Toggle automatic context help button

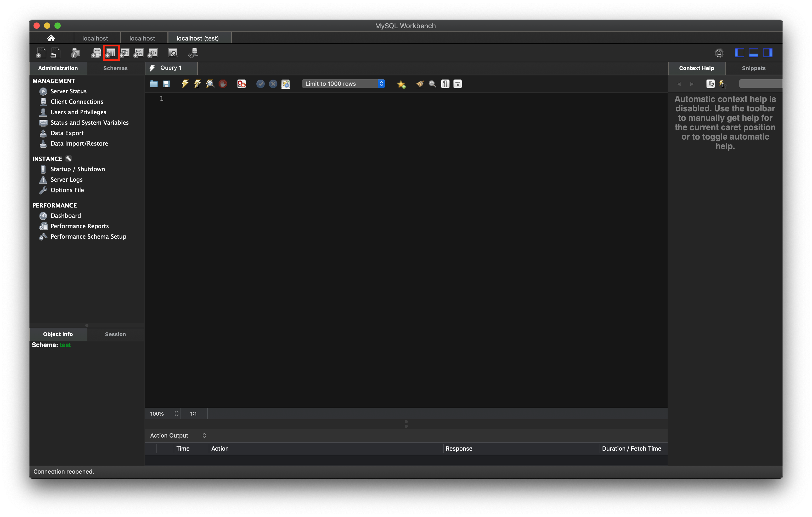click(711, 84)
